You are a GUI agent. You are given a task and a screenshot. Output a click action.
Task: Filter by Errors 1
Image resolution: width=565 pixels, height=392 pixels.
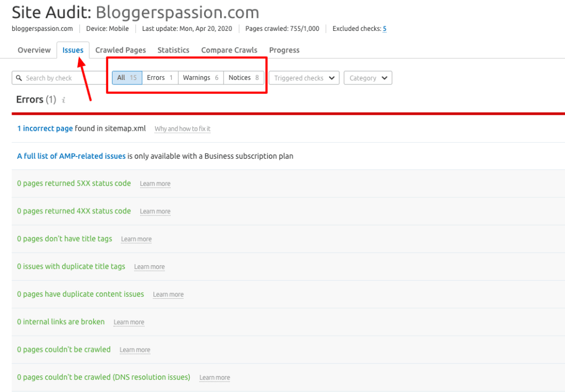[160, 78]
